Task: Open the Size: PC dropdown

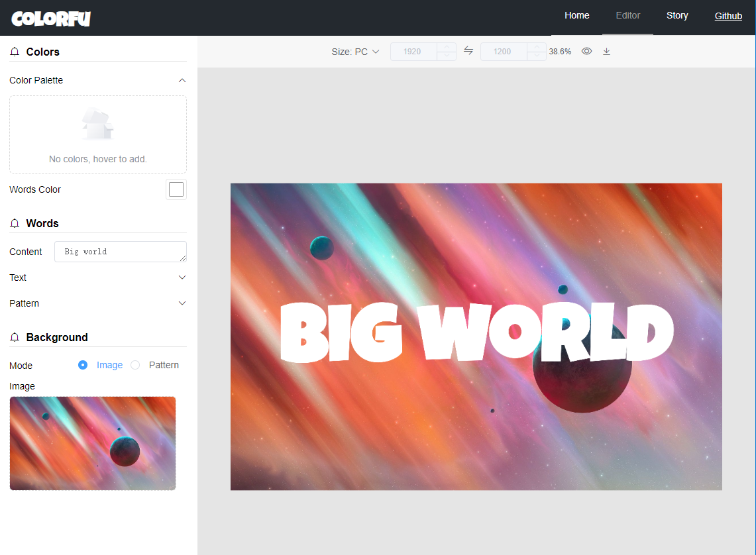Action: coord(355,52)
